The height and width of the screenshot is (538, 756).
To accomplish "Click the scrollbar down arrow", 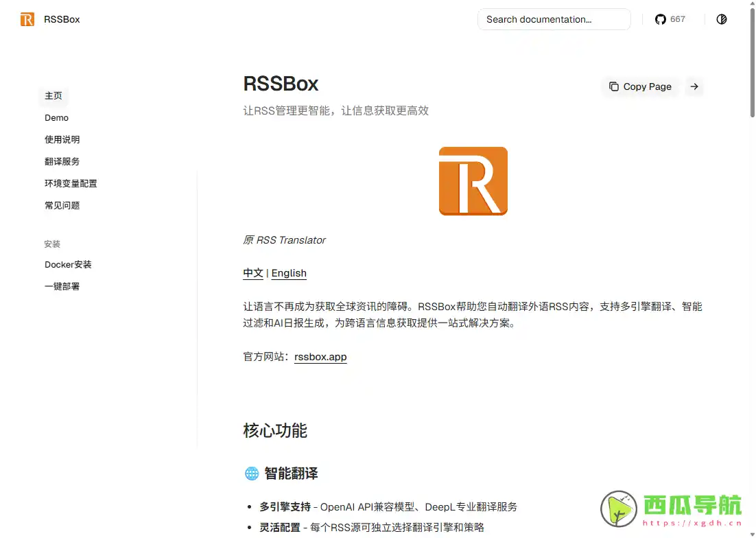I will pos(752,534).
